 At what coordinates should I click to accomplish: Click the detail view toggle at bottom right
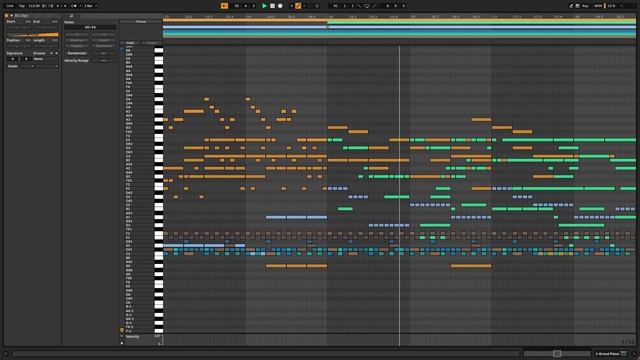(634, 353)
